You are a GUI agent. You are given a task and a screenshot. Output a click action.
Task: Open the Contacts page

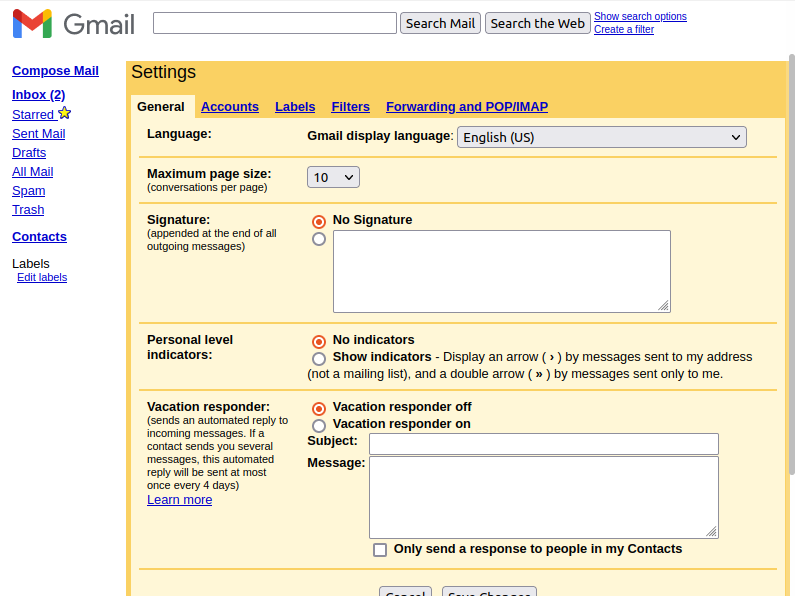tap(39, 237)
